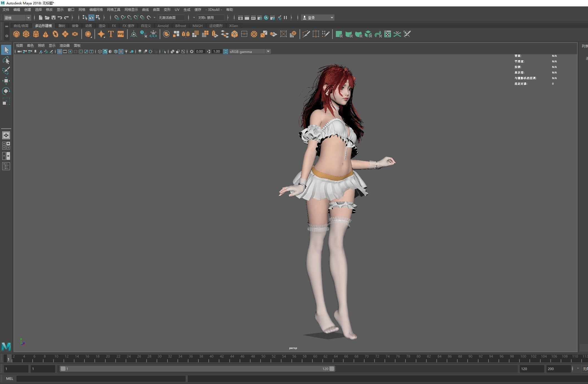
Task: Switch to the XGen shelf tab
Action: (x=234, y=26)
